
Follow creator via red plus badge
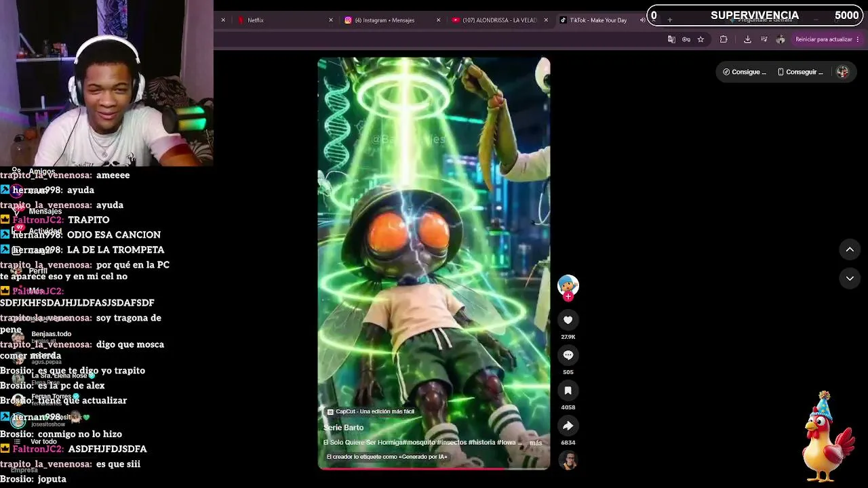tap(568, 296)
